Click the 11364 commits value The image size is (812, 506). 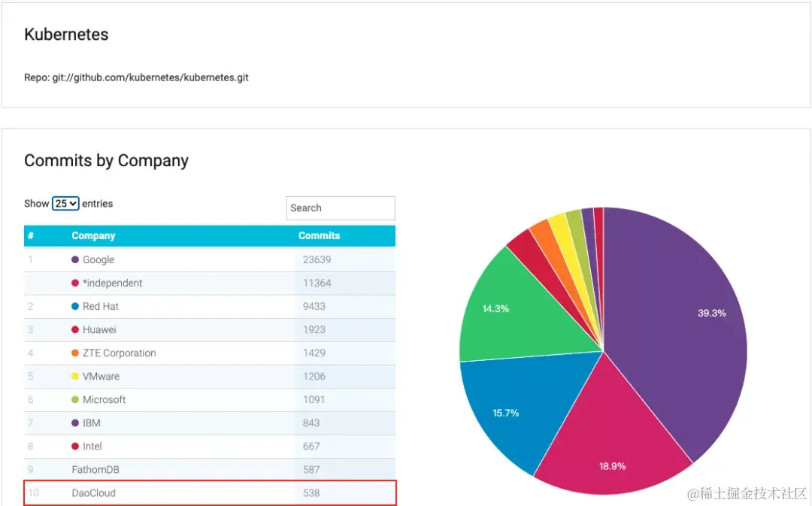pos(317,283)
